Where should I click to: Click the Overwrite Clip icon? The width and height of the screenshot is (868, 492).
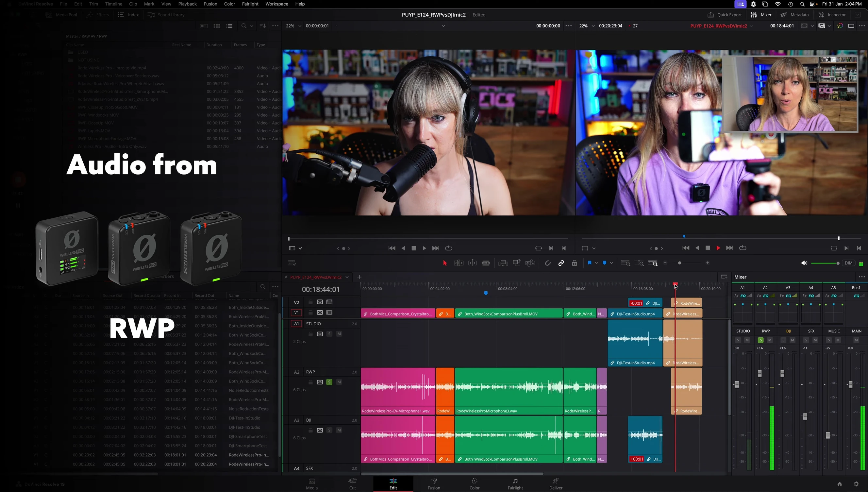tap(516, 263)
